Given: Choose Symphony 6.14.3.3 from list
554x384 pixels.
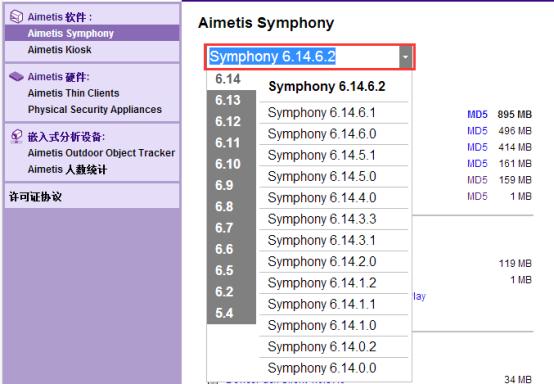Looking at the screenshot, I should pyautogui.click(x=334, y=219).
